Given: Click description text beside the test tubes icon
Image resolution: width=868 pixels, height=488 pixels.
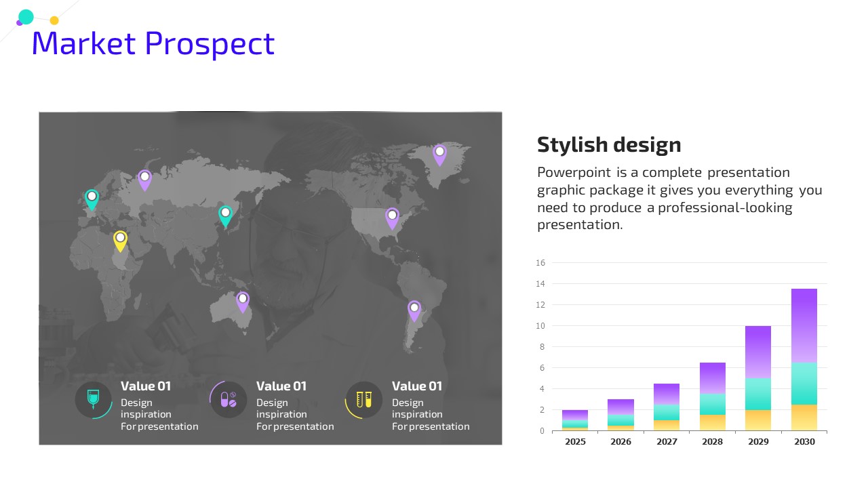Looking at the screenshot, I should point(431,414).
